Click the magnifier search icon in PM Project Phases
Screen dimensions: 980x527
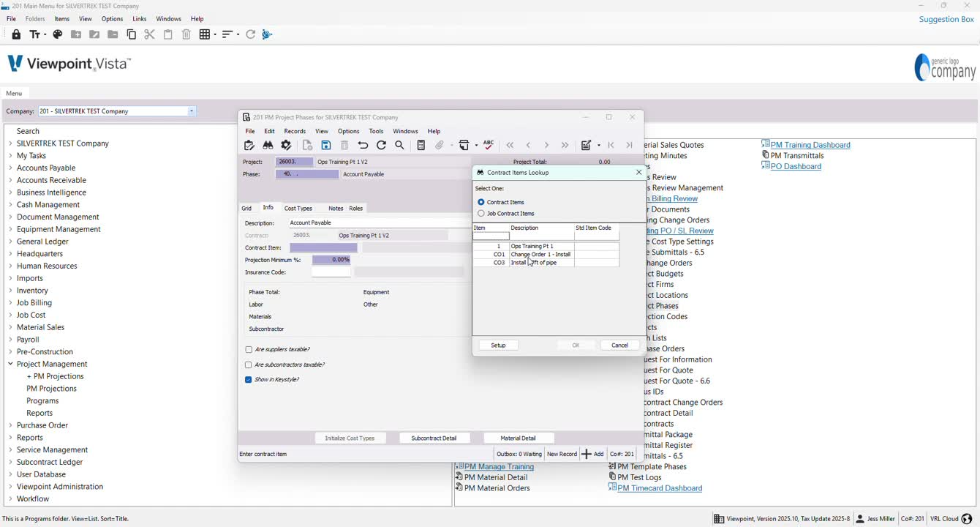tap(400, 146)
